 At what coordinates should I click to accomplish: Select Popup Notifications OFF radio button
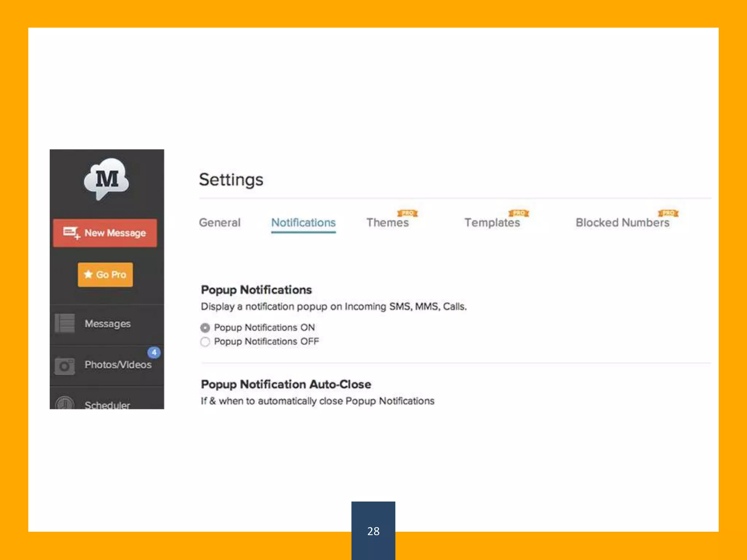(x=205, y=342)
